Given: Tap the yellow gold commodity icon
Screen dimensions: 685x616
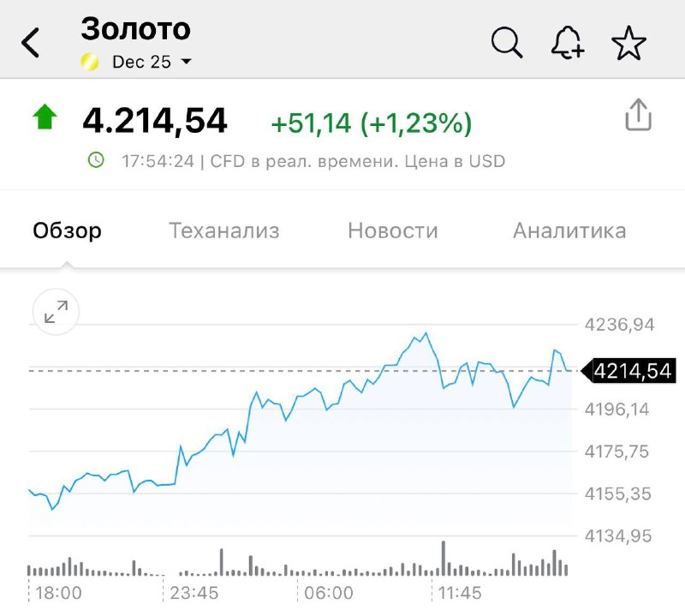Looking at the screenshot, I should [x=90, y=62].
